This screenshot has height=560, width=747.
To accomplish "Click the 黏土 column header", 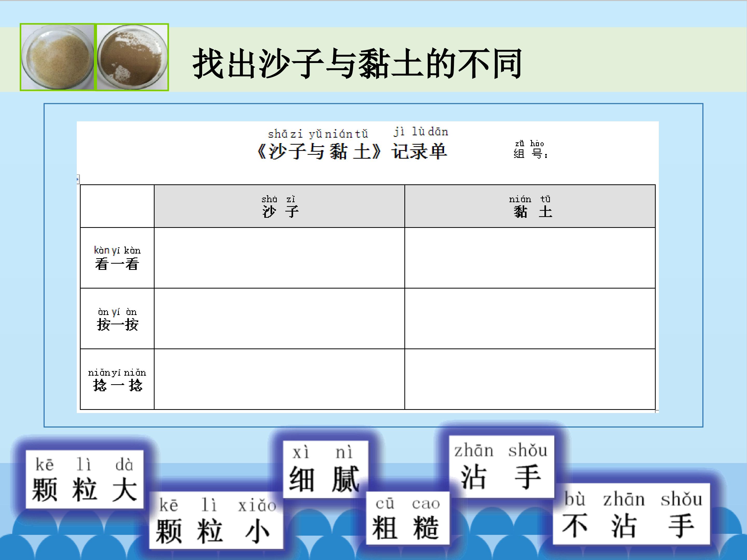I will click(x=530, y=206).
